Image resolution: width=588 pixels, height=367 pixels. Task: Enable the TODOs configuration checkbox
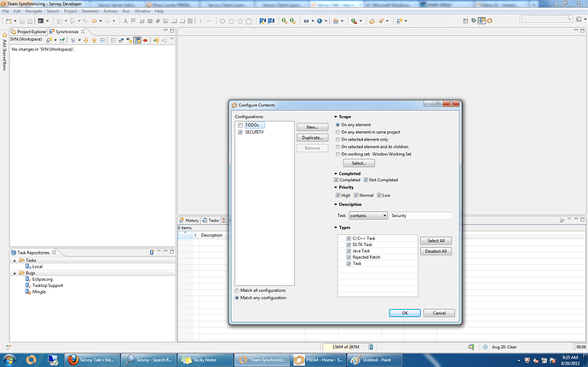pos(240,125)
